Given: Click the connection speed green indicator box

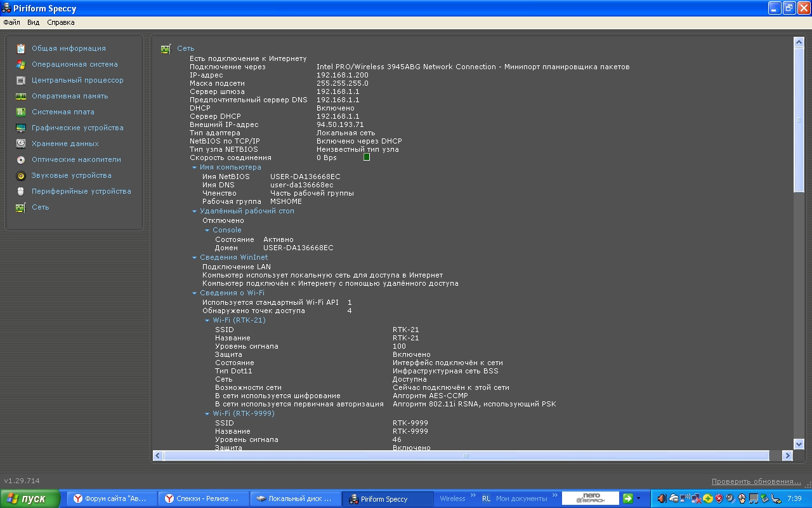Looking at the screenshot, I should click(367, 157).
